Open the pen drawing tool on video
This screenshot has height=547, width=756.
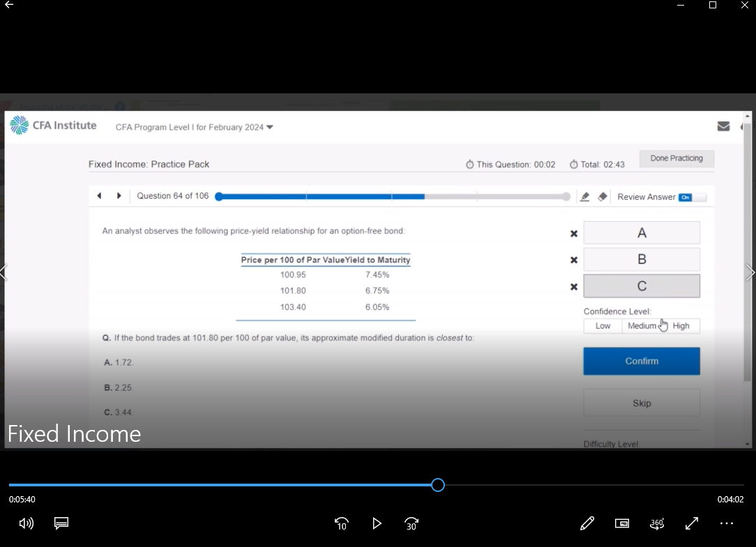coord(587,523)
